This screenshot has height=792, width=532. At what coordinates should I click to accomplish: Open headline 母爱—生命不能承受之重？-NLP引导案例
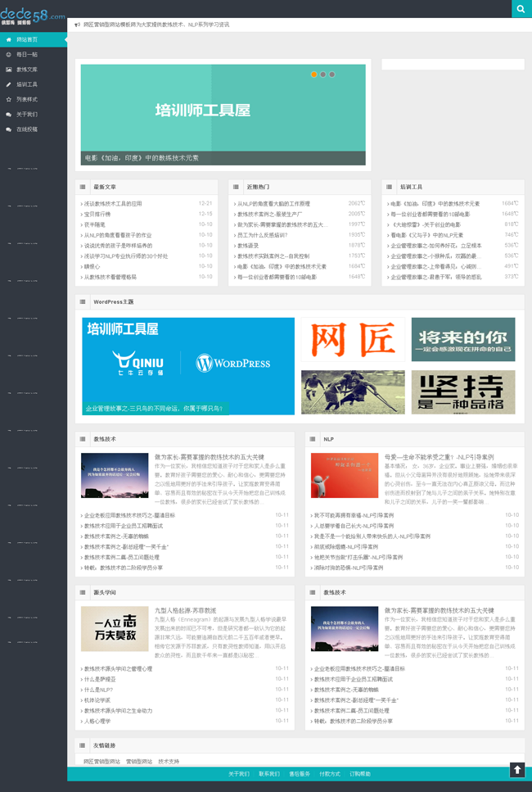pos(440,457)
